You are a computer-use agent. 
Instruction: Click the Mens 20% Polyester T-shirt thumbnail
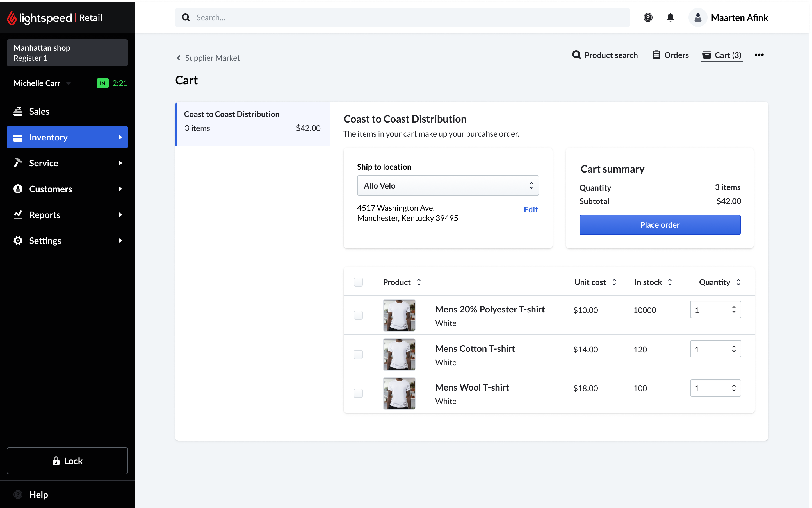coord(399,315)
